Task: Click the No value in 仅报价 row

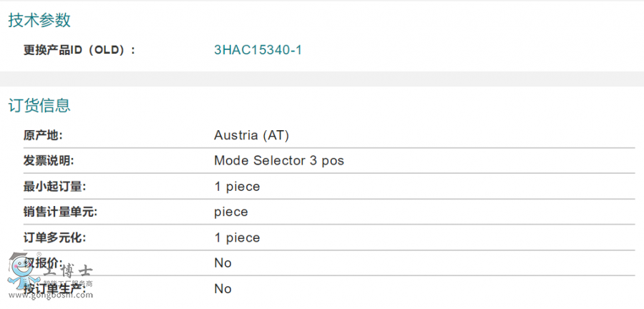Action: point(223,263)
